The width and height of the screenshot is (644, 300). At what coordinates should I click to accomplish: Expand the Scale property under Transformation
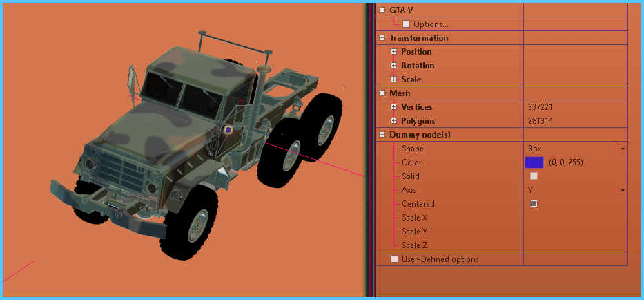click(x=393, y=79)
